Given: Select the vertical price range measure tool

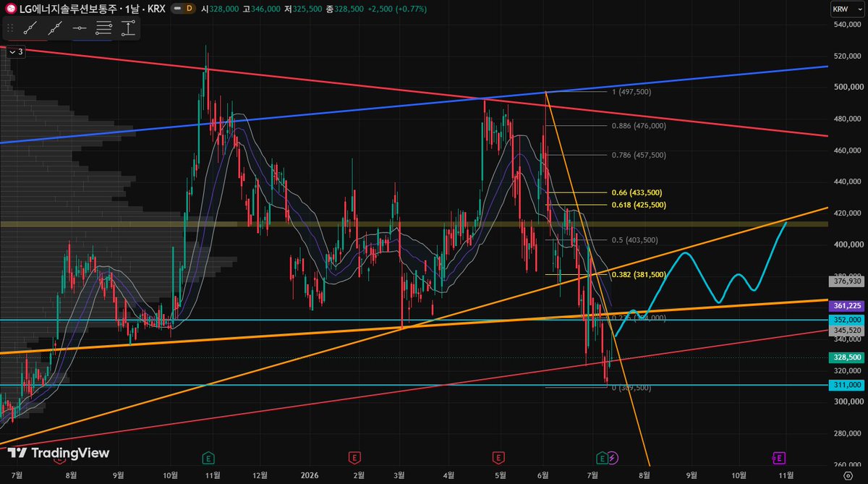Looking at the screenshot, I should (x=128, y=29).
